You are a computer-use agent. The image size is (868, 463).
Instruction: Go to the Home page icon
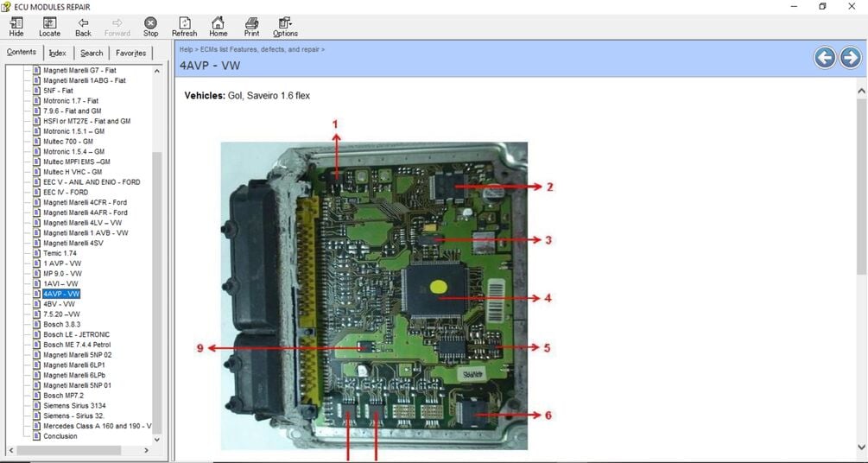(x=219, y=22)
